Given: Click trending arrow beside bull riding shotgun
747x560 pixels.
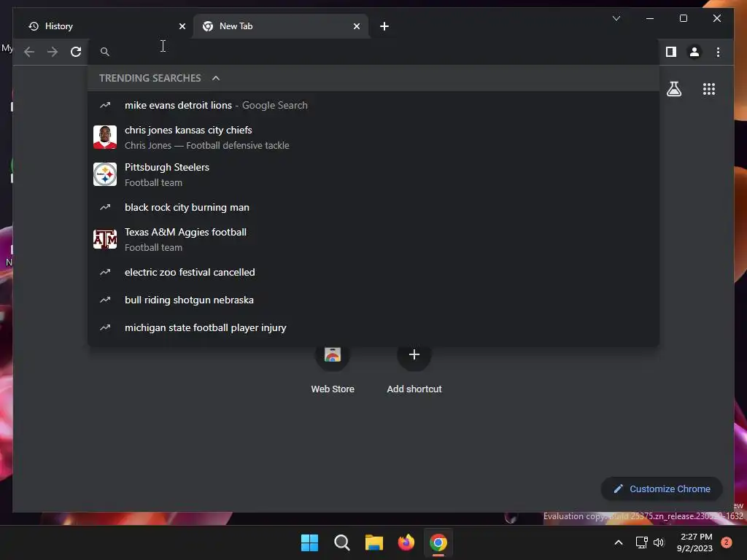Looking at the screenshot, I should coord(105,300).
